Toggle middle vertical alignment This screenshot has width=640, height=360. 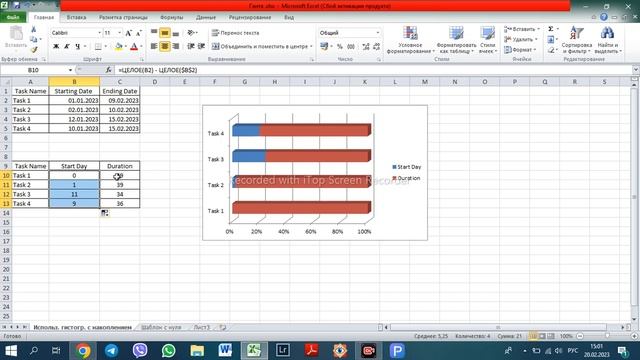tap(165, 33)
